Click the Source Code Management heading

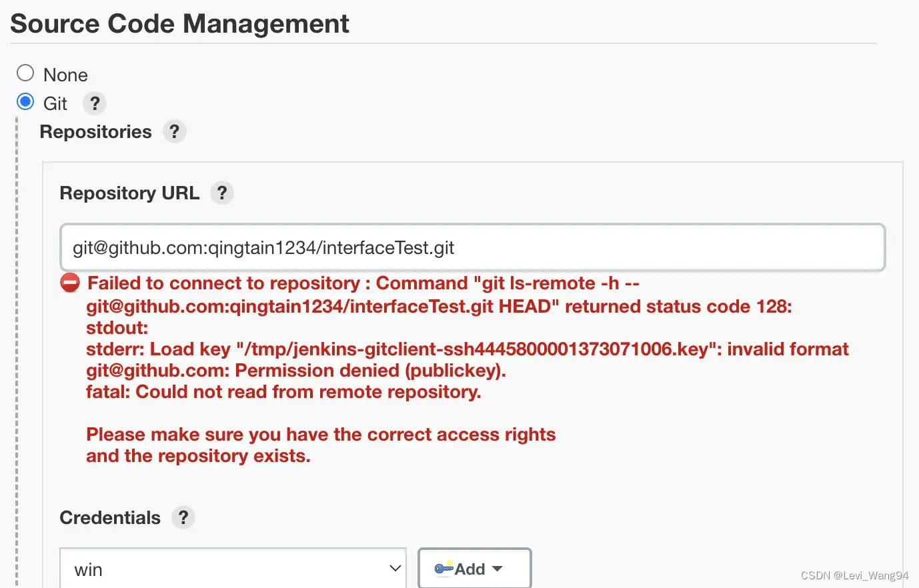coord(179,23)
